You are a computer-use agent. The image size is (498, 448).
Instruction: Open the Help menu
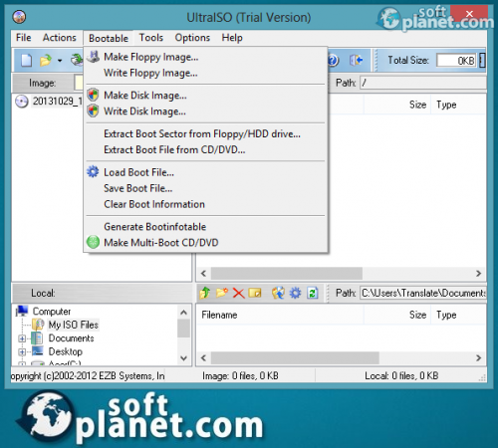click(232, 38)
